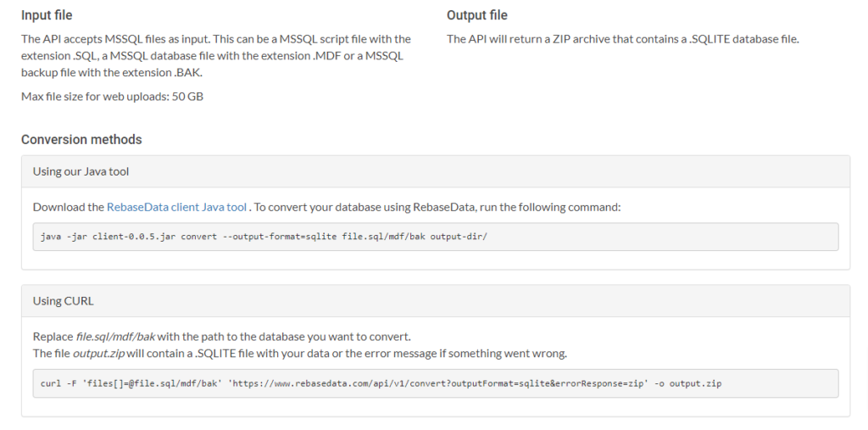This screenshot has width=868, height=430.
Task: Click 'Replace' instruction line in CURL panel
Action: pyautogui.click(x=222, y=337)
